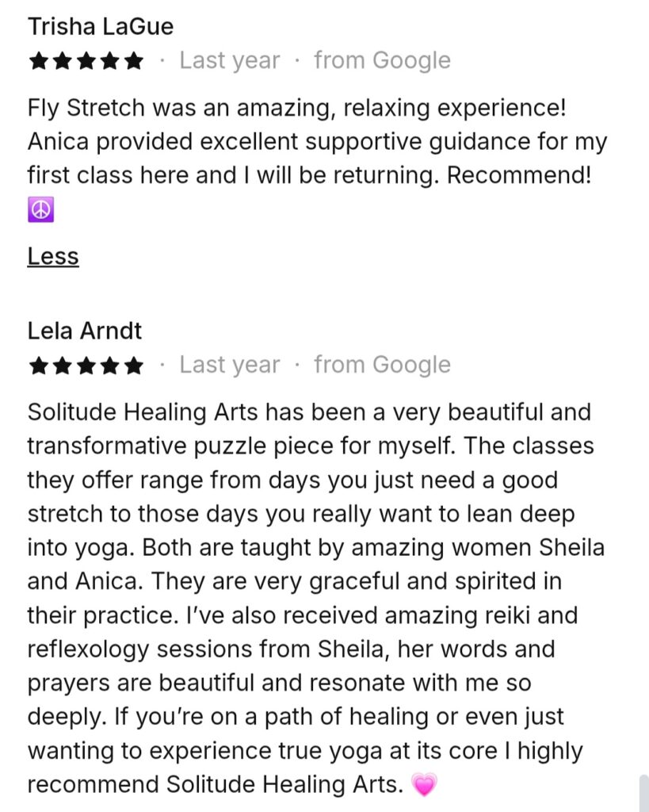The height and width of the screenshot is (812, 649).
Task: Click the scrollbar handle at bottom right
Action: pyautogui.click(x=643, y=793)
